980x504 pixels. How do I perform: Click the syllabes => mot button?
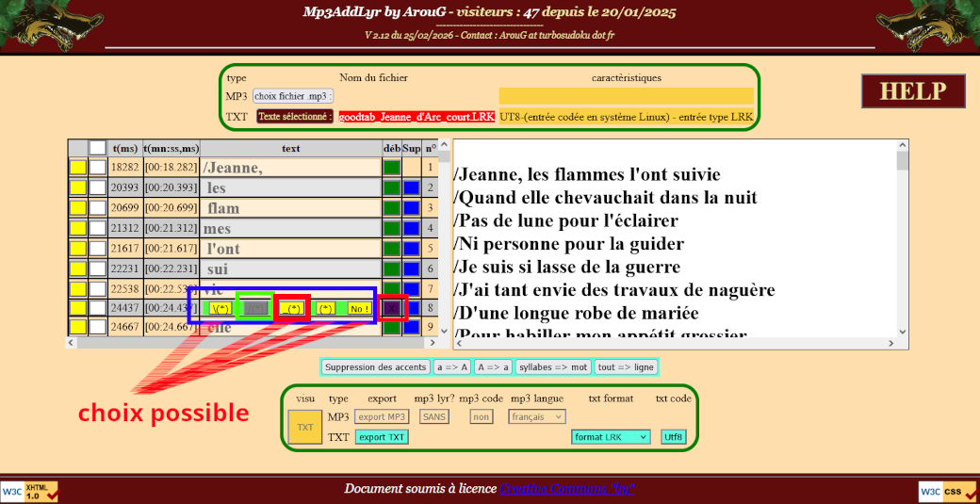click(x=554, y=366)
